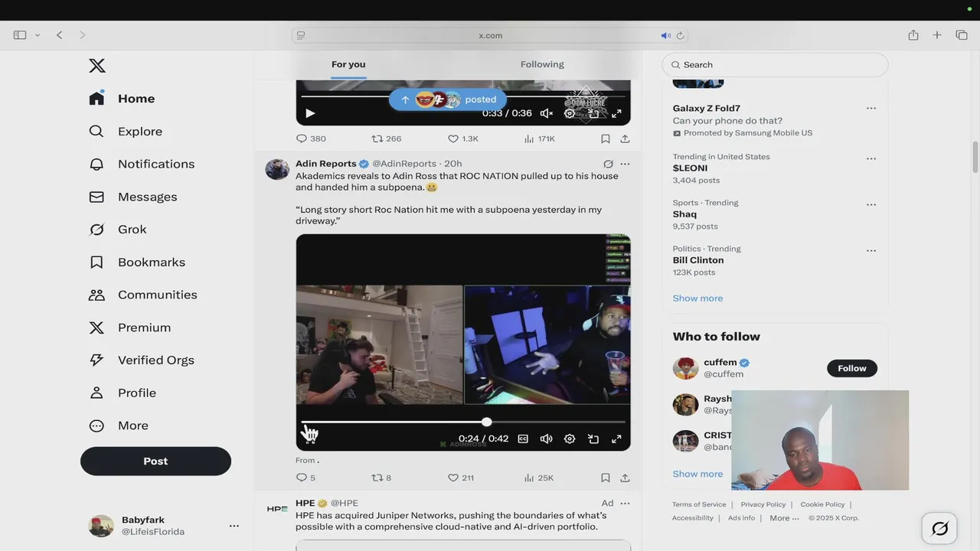Open Notifications page

tap(142, 164)
